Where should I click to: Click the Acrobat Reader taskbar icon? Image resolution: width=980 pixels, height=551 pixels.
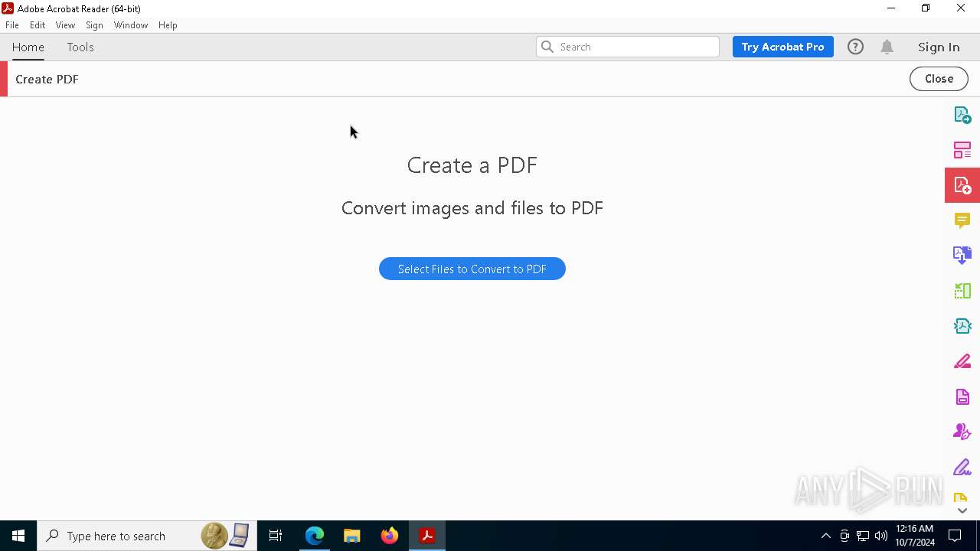pos(427,536)
